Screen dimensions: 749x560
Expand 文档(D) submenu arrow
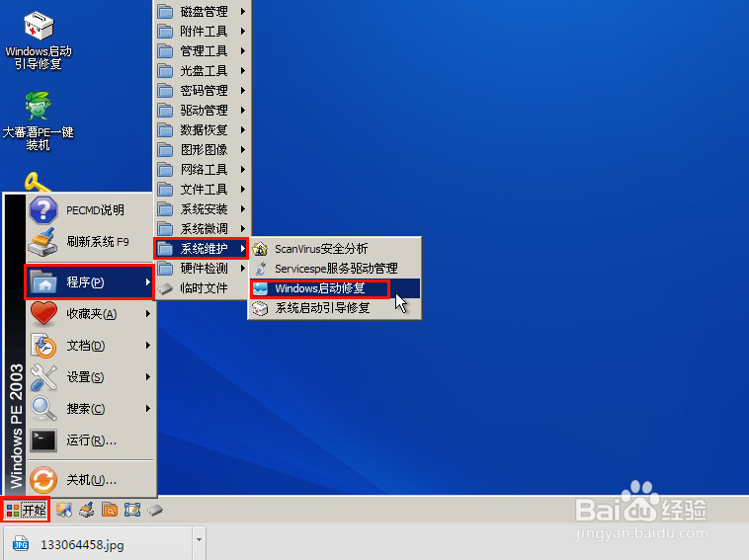click(x=148, y=345)
